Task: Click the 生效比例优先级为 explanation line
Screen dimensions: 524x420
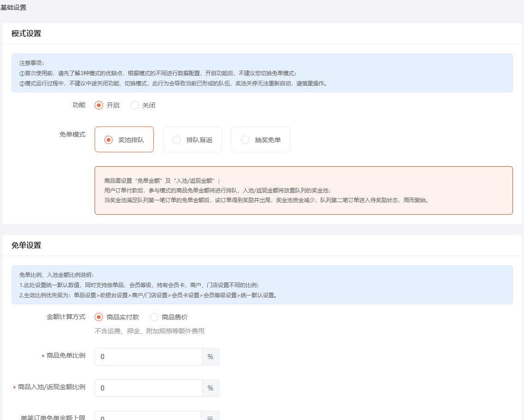Action: click(148, 295)
